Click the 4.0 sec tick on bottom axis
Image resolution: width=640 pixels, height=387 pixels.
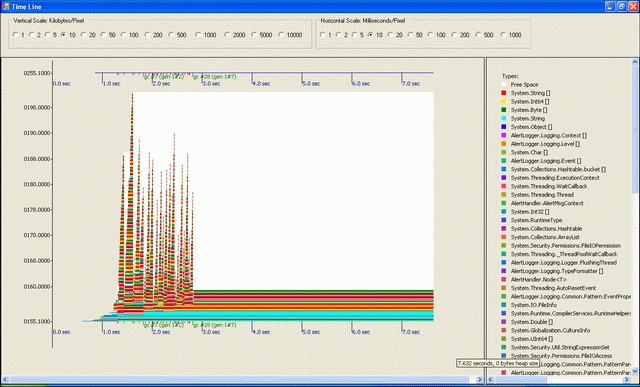[x=260, y=332]
